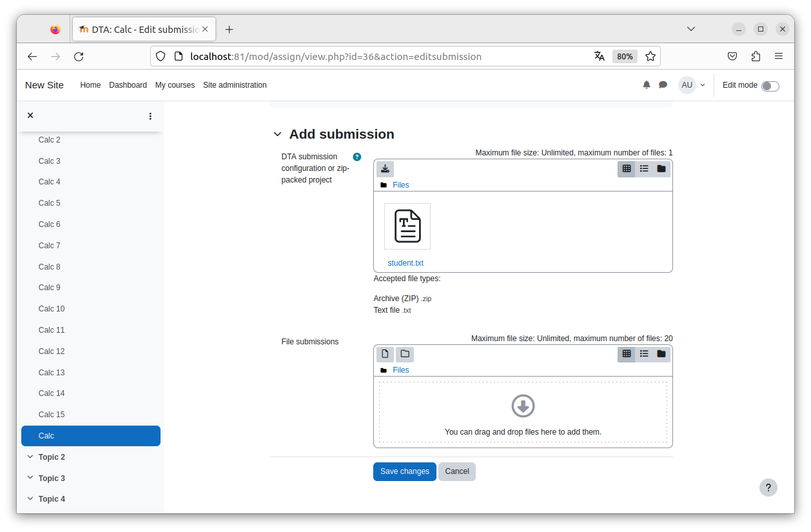Image resolution: width=811 pixels, height=532 pixels.
Task: Cancel the submission edit
Action: [x=457, y=471]
